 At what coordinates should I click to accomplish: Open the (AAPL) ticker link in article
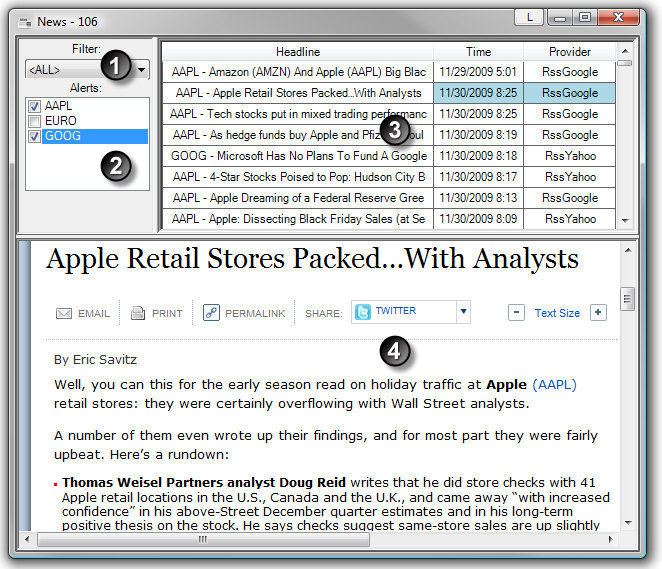pos(554,384)
